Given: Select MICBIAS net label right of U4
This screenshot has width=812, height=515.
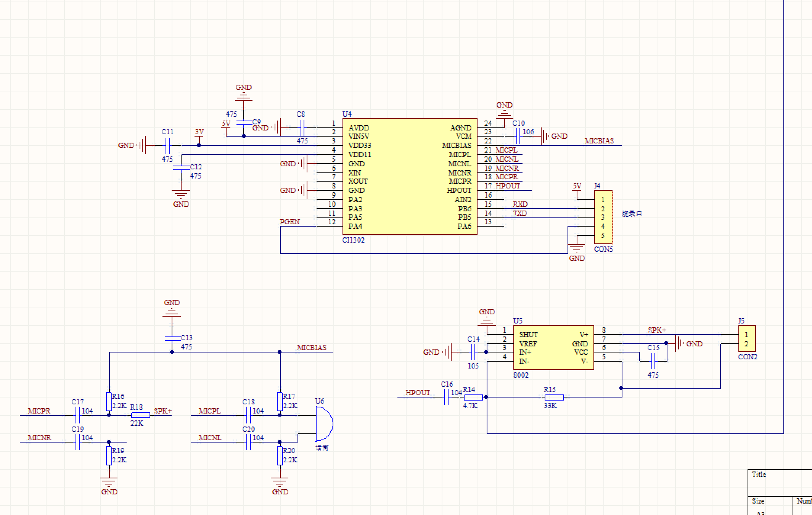Looking at the screenshot, I should pyautogui.click(x=599, y=141).
